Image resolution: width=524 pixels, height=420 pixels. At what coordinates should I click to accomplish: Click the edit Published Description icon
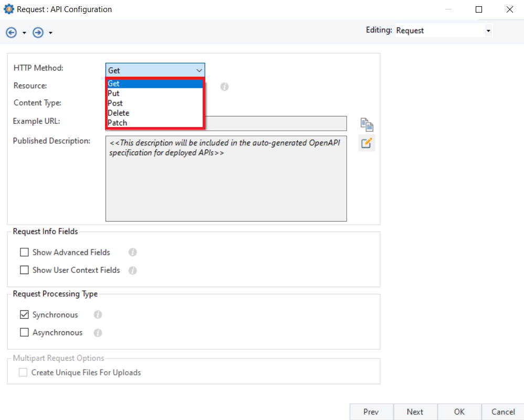point(366,143)
